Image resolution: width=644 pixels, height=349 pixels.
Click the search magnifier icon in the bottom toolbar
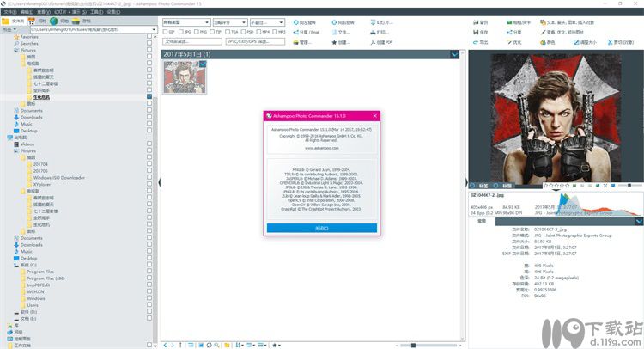pos(216,345)
